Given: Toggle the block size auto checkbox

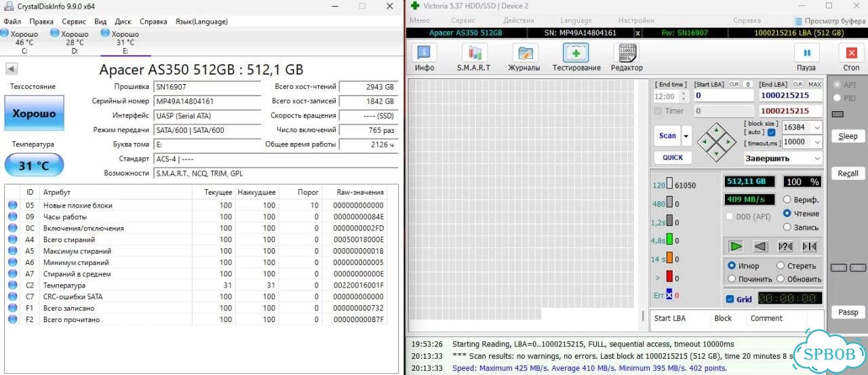Looking at the screenshot, I should 772,132.
